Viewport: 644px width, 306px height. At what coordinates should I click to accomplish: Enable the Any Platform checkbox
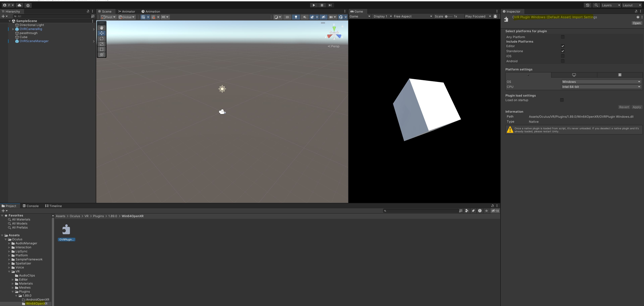[562, 37]
